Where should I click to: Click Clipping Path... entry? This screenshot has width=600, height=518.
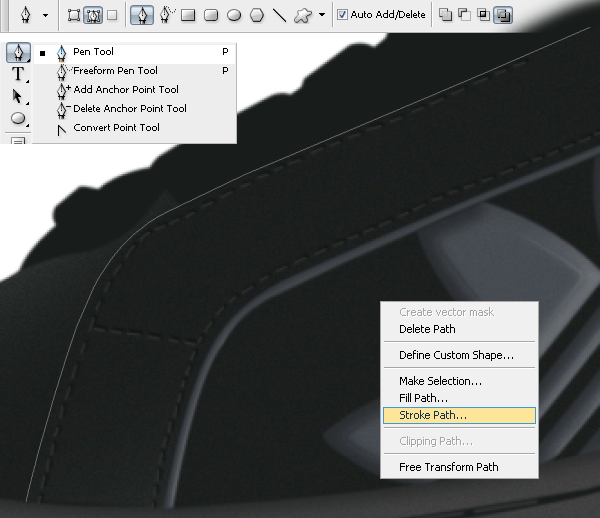pos(459,441)
